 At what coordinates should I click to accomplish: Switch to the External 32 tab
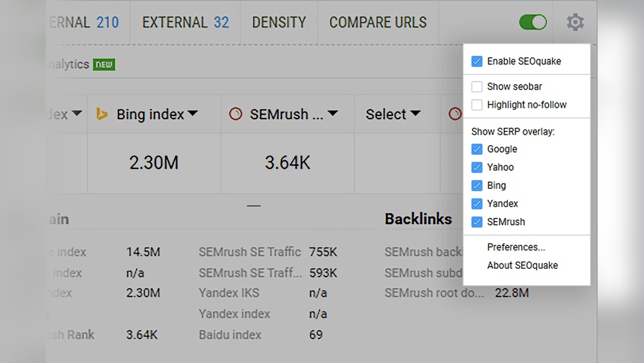(185, 22)
